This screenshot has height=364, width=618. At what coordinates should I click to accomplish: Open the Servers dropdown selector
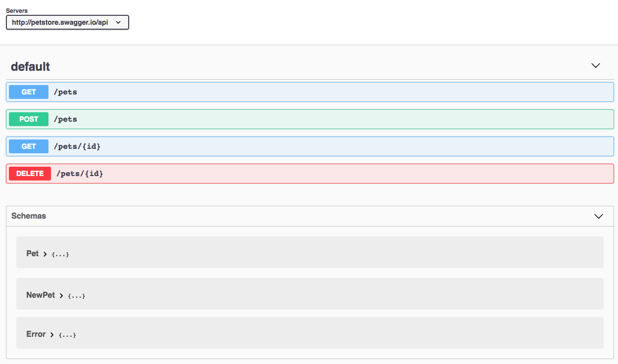click(67, 22)
